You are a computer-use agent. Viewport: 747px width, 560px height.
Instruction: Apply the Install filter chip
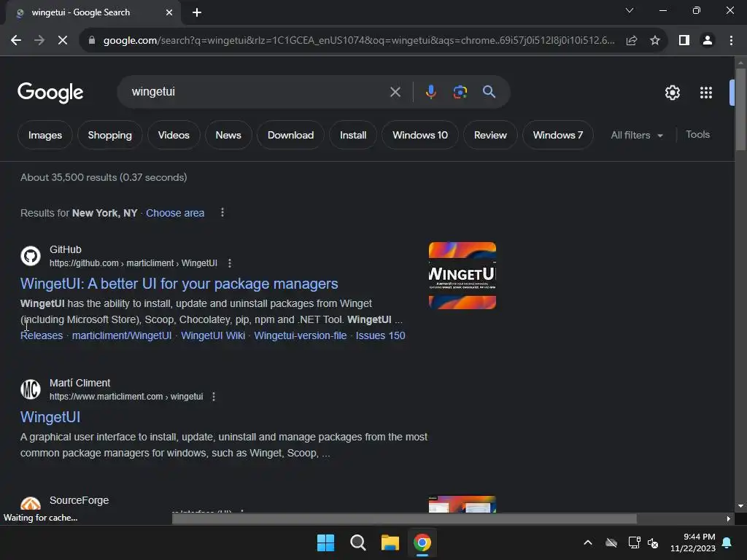353,135
